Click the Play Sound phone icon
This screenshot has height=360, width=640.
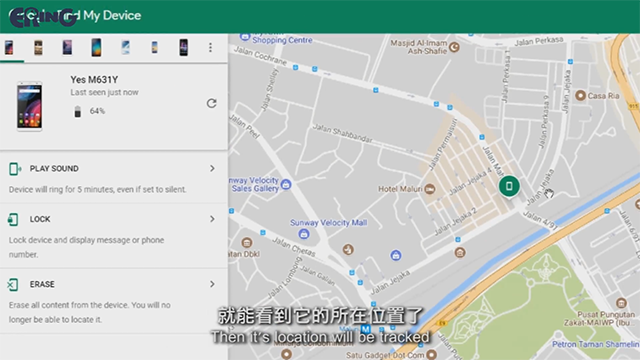tap(15, 169)
